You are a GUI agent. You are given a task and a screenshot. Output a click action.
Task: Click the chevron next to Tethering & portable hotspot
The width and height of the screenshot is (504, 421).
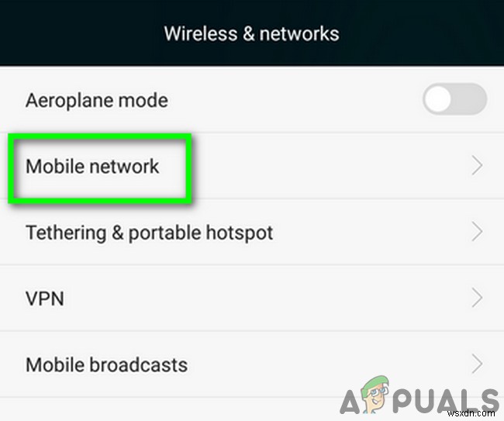(477, 231)
